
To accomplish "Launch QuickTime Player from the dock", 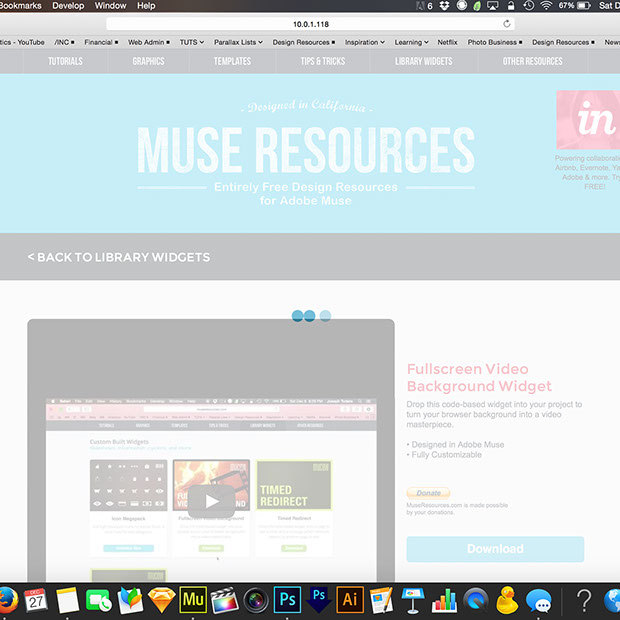I will click(x=476, y=600).
